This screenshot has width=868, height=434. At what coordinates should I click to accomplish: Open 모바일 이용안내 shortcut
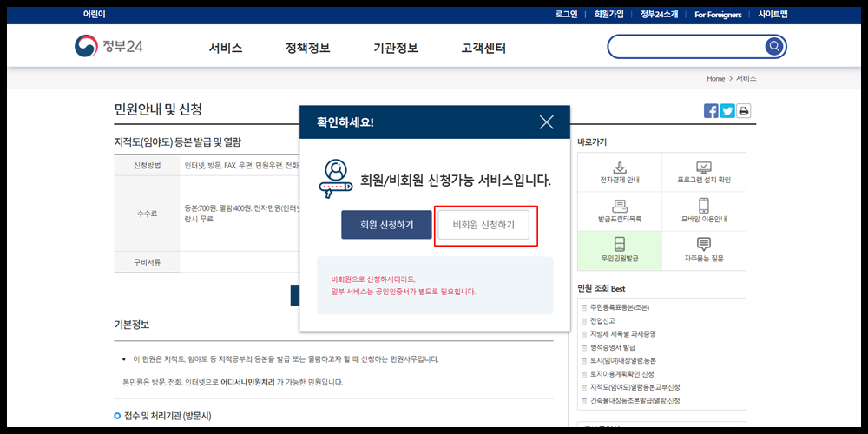coord(704,212)
